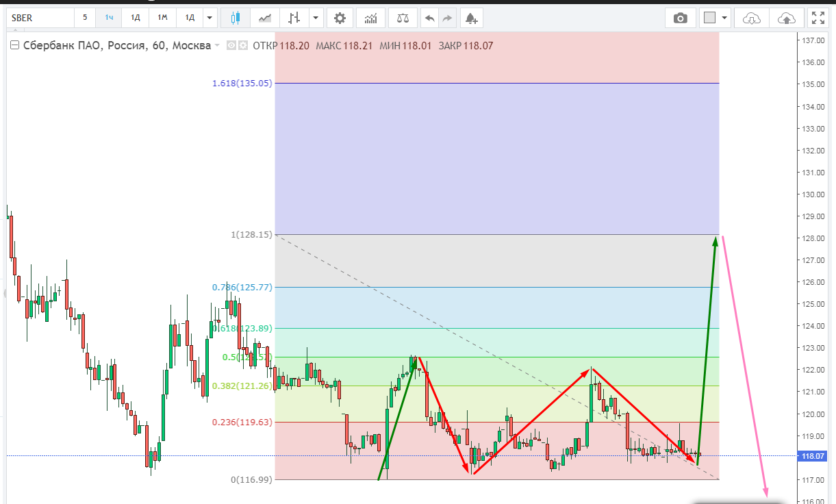Select the 5 minute interval
The height and width of the screenshot is (504, 836).
85,18
